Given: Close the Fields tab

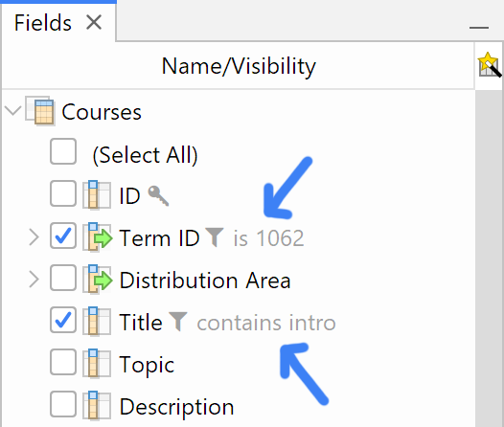Looking at the screenshot, I should (x=94, y=22).
